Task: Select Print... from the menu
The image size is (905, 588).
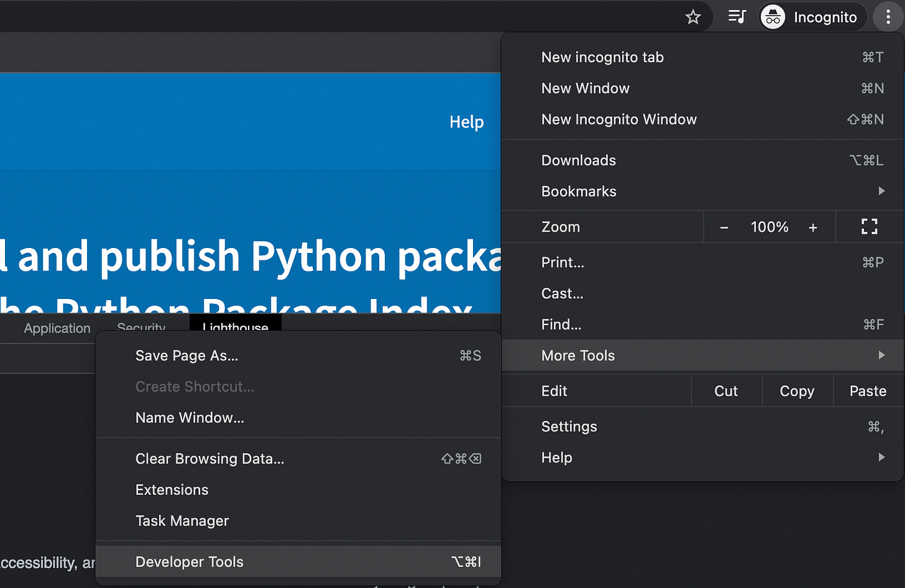Action: click(x=702, y=262)
